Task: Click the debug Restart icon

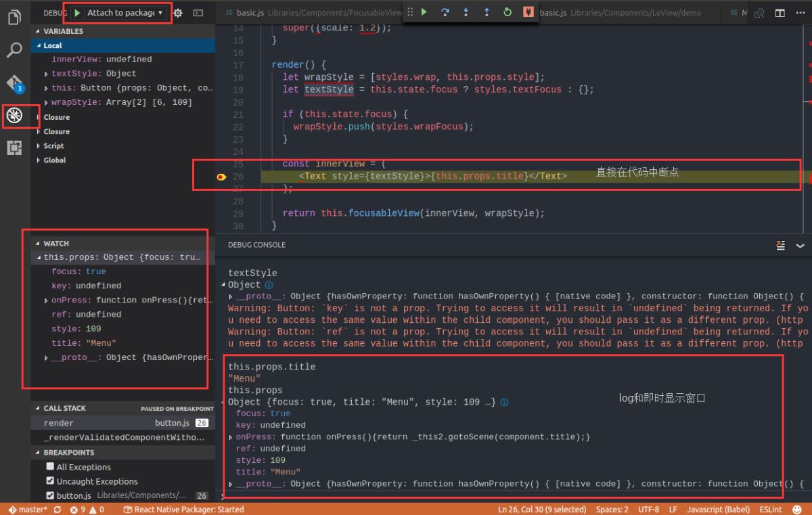Action: [507, 12]
